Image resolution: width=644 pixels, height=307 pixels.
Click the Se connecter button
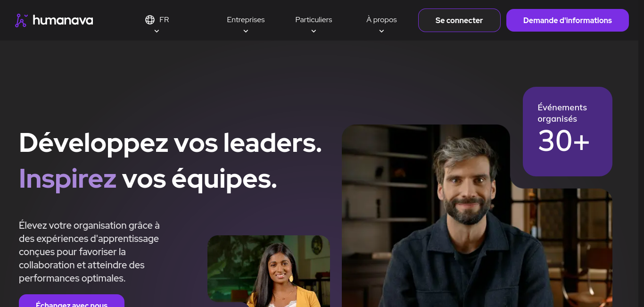[459, 20]
